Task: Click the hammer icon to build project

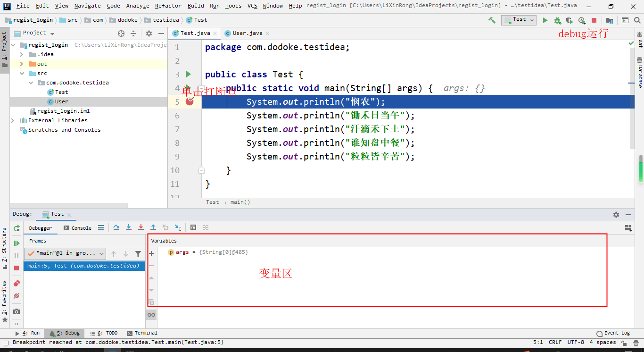Action: tap(491, 20)
